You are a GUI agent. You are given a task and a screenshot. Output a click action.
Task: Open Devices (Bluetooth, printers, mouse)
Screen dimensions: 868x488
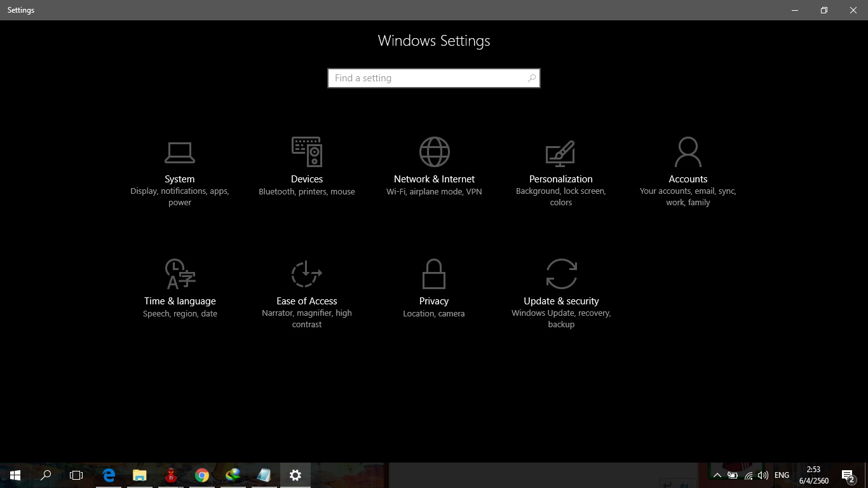[307, 167]
